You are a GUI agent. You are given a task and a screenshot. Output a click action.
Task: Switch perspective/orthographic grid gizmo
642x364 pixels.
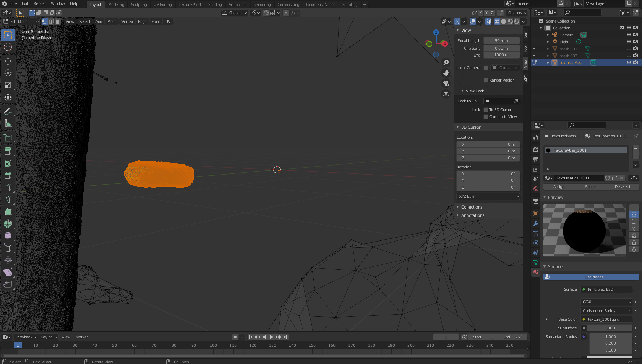pyautogui.click(x=446, y=94)
